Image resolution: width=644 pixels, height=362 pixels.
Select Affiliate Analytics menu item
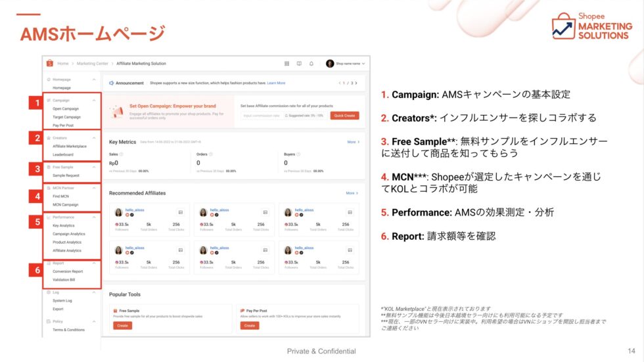coord(67,251)
